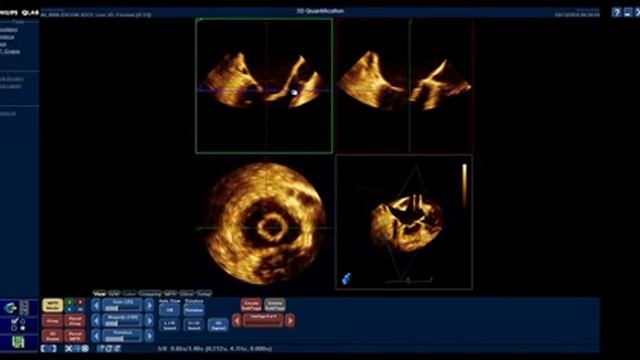Viewport: 640px width, 360px height.
Task: Increase Gain with the right arrow
Action: [149, 305]
